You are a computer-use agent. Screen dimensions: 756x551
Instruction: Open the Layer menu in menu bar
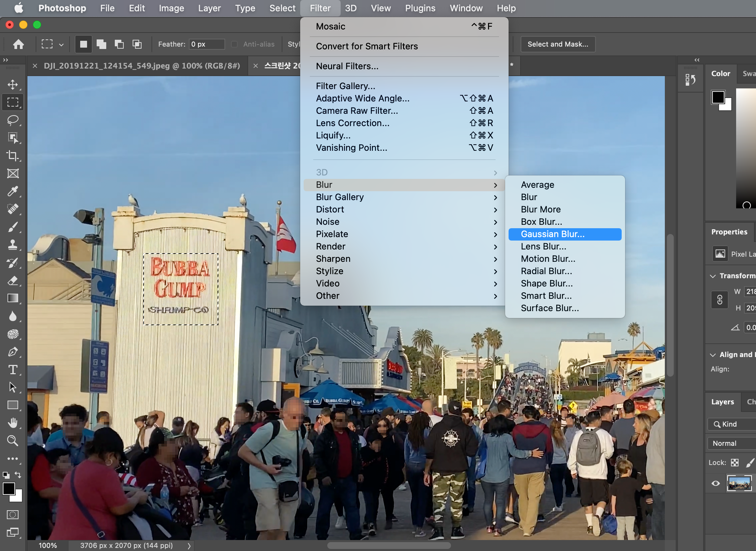(x=209, y=8)
